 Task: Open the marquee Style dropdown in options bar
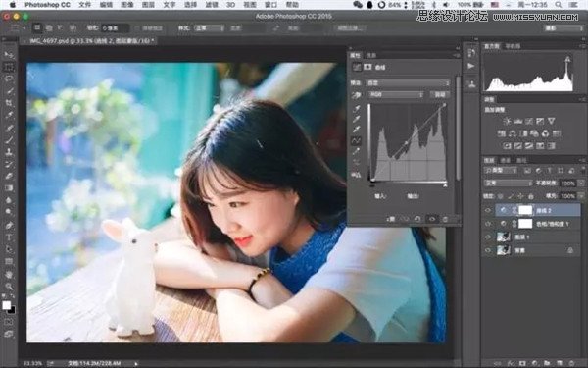(209, 28)
